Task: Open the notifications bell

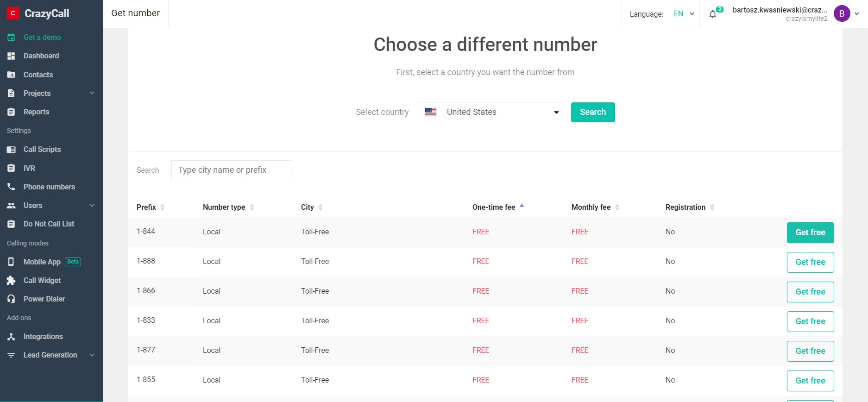Action: [x=713, y=14]
